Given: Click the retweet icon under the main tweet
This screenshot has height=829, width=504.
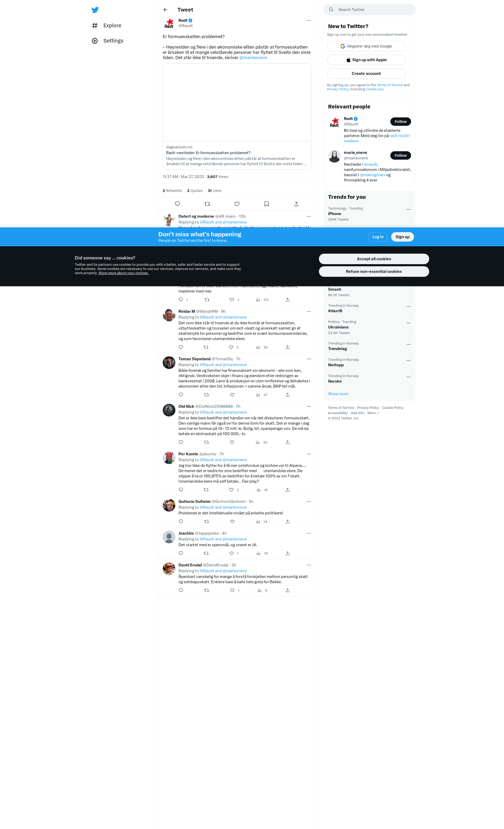Looking at the screenshot, I should click(x=207, y=204).
